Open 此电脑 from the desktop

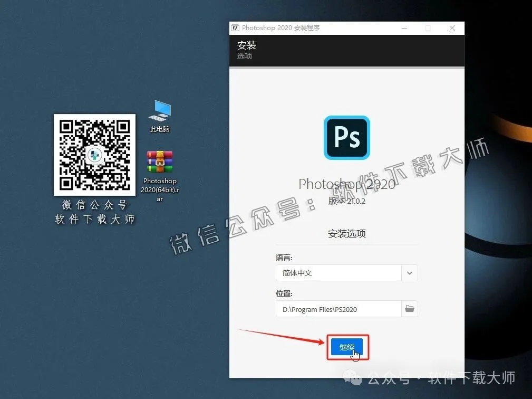(159, 111)
